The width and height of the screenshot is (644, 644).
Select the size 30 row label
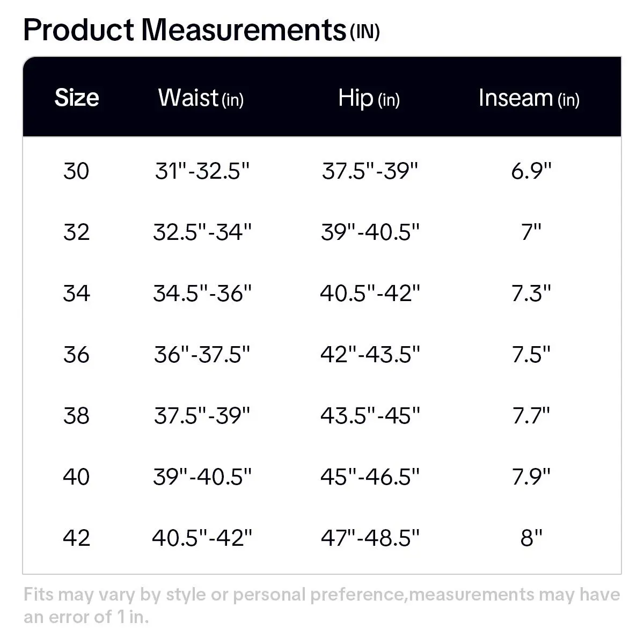coord(76,171)
